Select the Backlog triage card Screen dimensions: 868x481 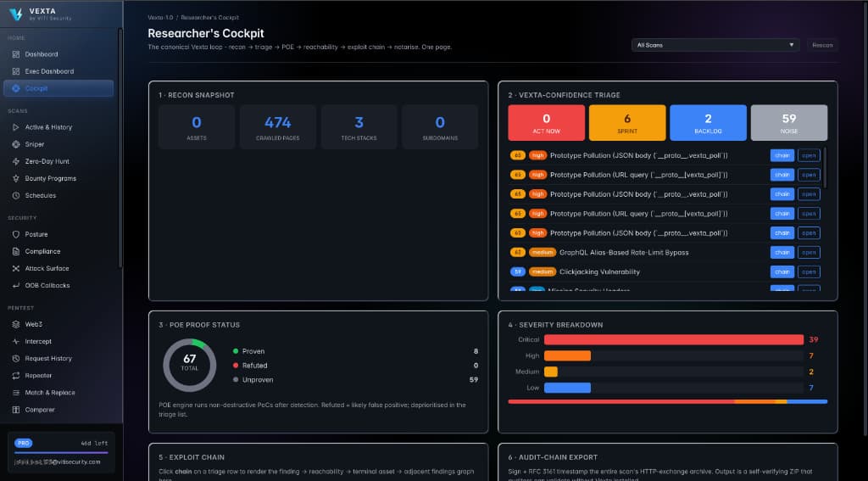pyautogui.click(x=708, y=122)
